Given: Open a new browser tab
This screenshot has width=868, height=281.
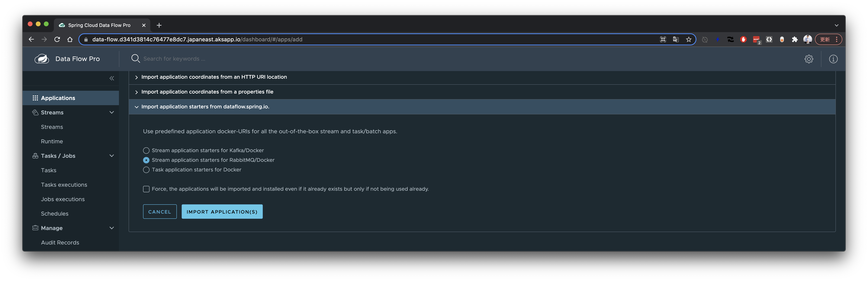Looking at the screenshot, I should (x=159, y=25).
